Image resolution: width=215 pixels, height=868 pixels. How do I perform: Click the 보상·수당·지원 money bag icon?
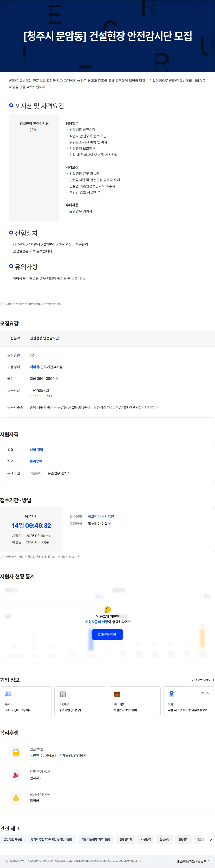point(16,798)
